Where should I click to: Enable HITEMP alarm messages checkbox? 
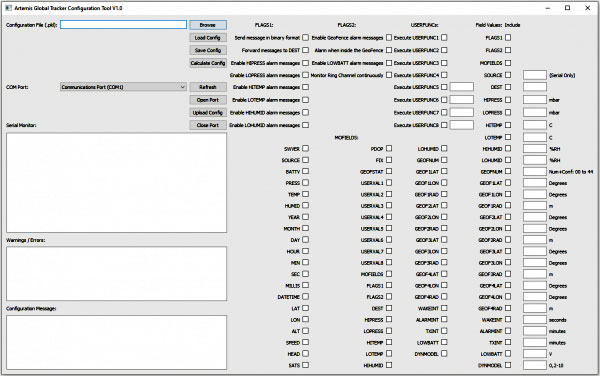[305, 87]
